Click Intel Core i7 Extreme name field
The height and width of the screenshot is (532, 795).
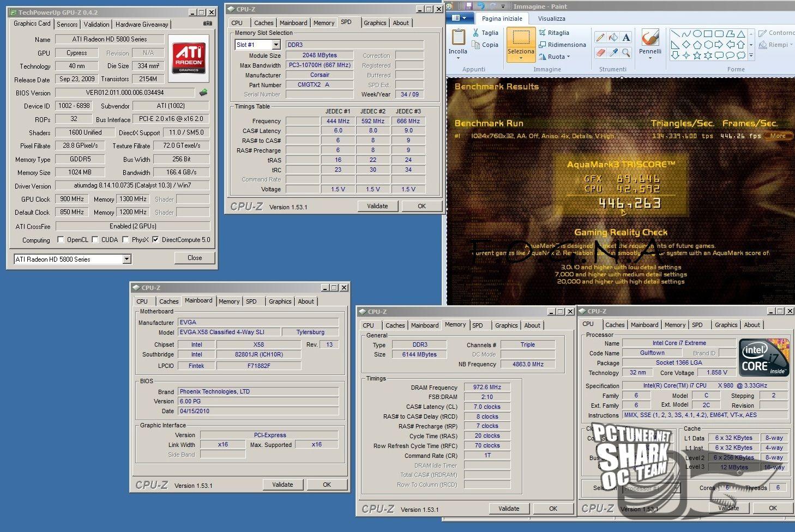click(x=679, y=343)
